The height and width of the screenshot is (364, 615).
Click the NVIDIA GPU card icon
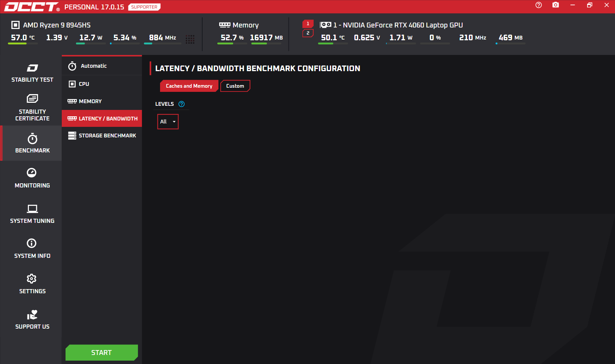[x=325, y=25]
